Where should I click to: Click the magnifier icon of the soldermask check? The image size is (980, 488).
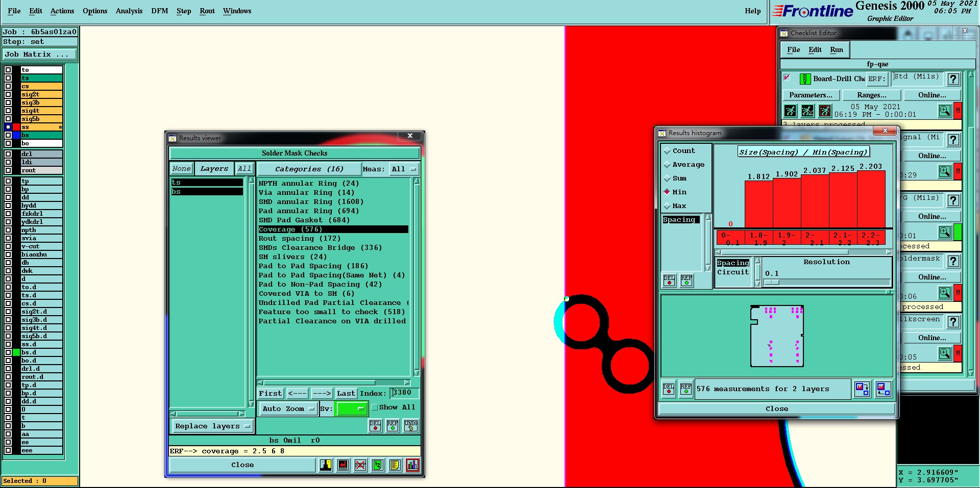tap(945, 293)
